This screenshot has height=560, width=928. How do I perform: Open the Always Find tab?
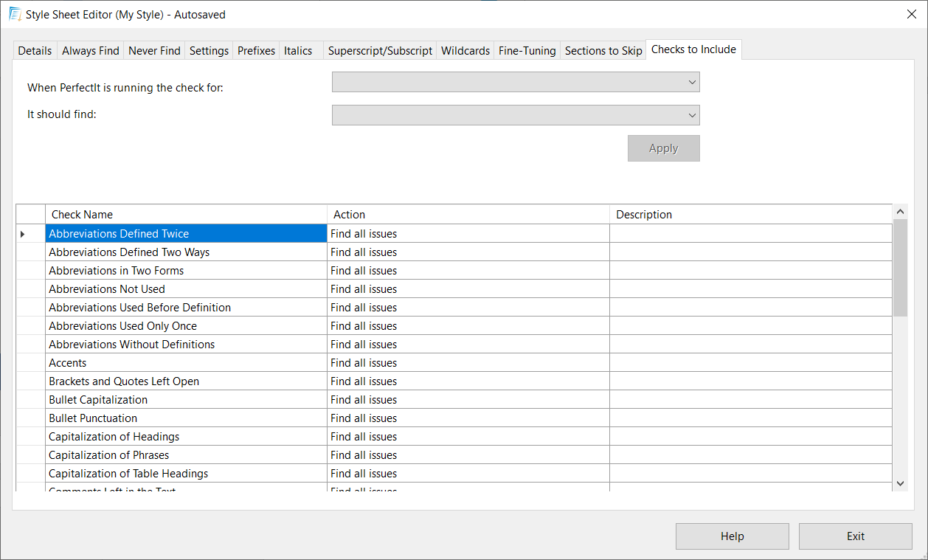(90, 51)
